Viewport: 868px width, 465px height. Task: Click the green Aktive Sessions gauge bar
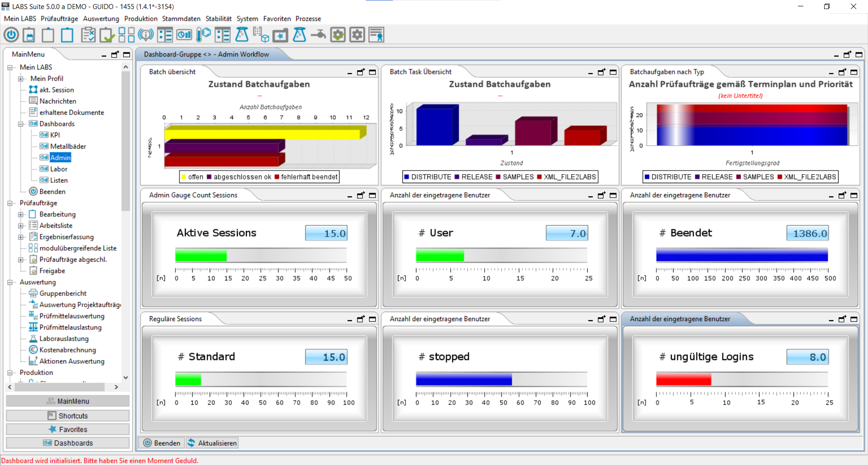pyautogui.click(x=201, y=256)
